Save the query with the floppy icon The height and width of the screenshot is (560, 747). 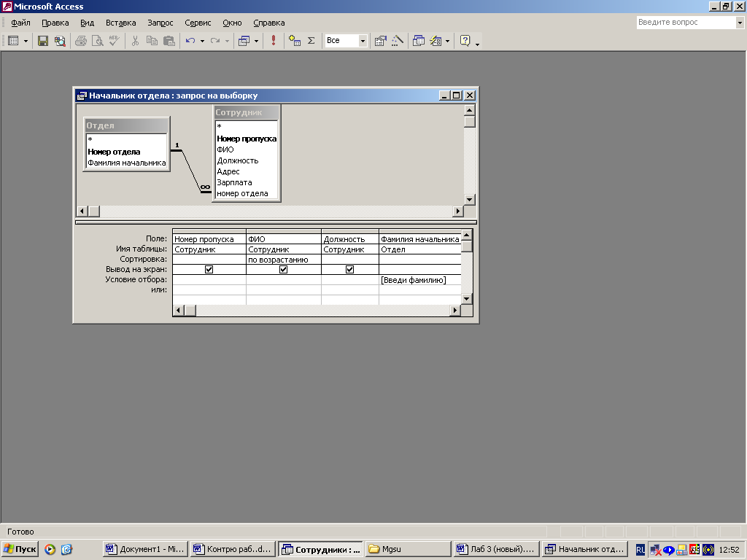43,41
